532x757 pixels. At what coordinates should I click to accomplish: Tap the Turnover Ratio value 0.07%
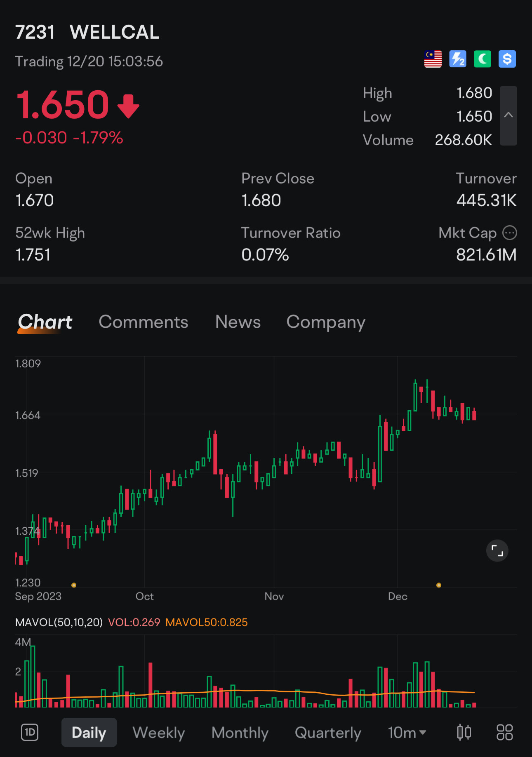tap(265, 255)
